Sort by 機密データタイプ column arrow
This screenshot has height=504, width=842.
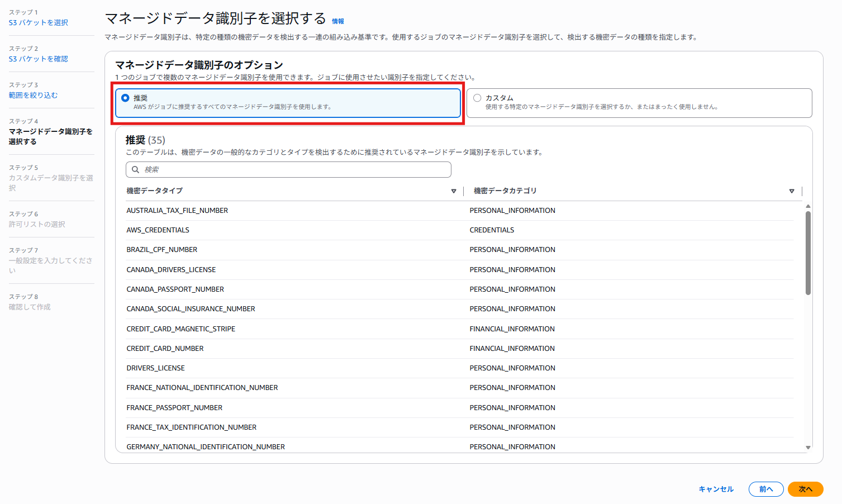pos(454,191)
